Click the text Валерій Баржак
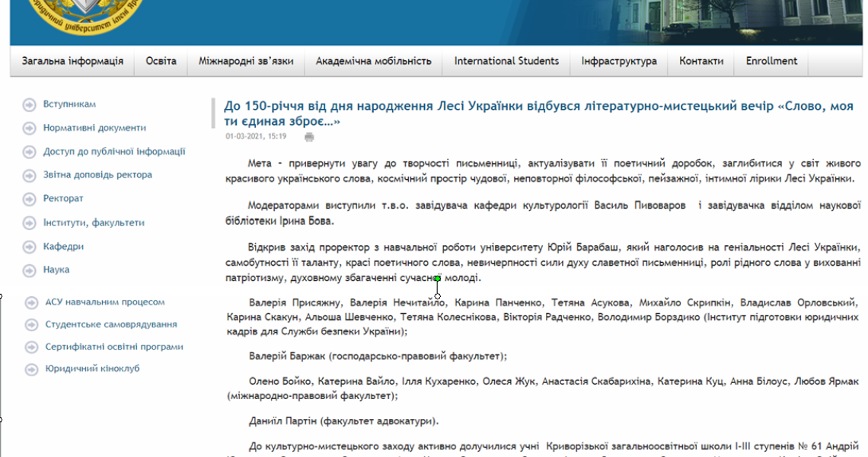This screenshot has height=457, width=868. coord(287,356)
